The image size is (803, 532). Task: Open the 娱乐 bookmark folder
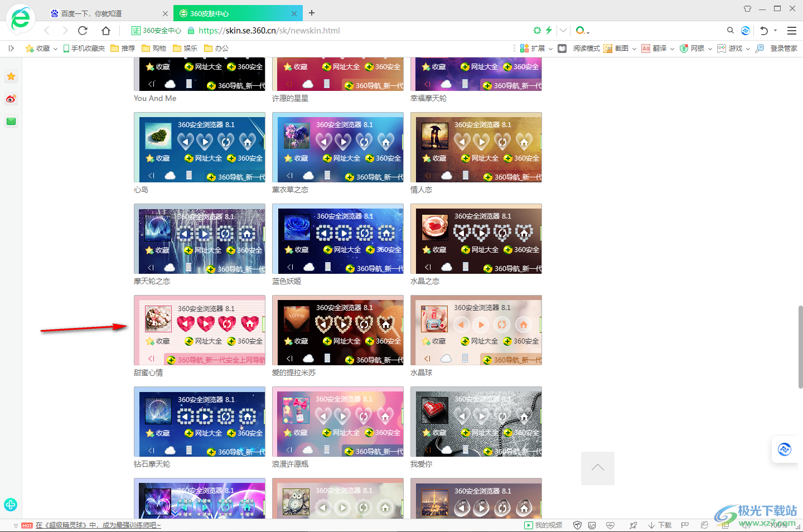(185, 49)
